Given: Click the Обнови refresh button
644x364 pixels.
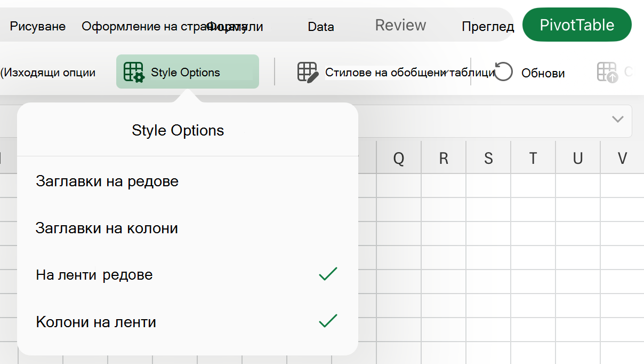Looking at the screenshot, I should 529,73.
